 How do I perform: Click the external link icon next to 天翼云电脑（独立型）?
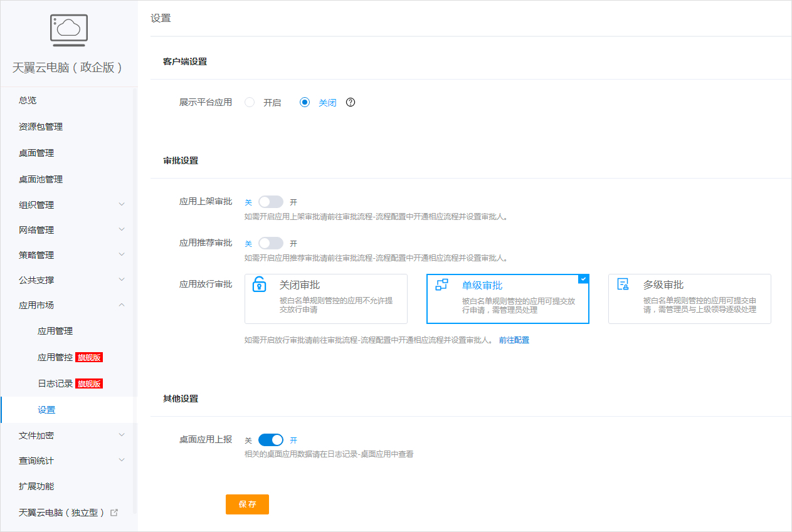(114, 512)
